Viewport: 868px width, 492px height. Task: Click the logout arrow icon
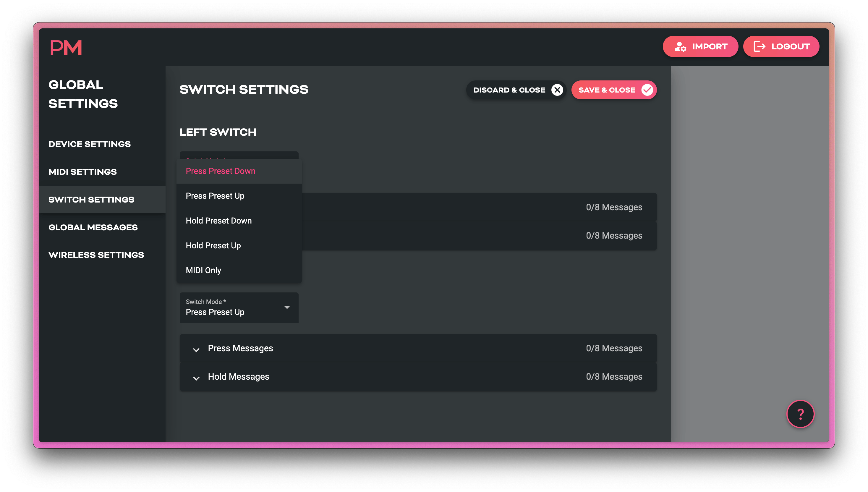[x=760, y=46]
